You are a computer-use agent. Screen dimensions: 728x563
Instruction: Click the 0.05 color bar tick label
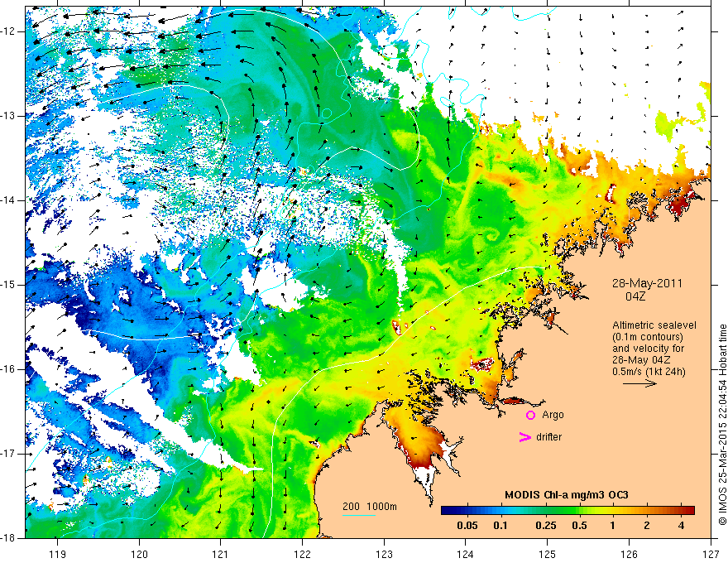click(x=467, y=526)
